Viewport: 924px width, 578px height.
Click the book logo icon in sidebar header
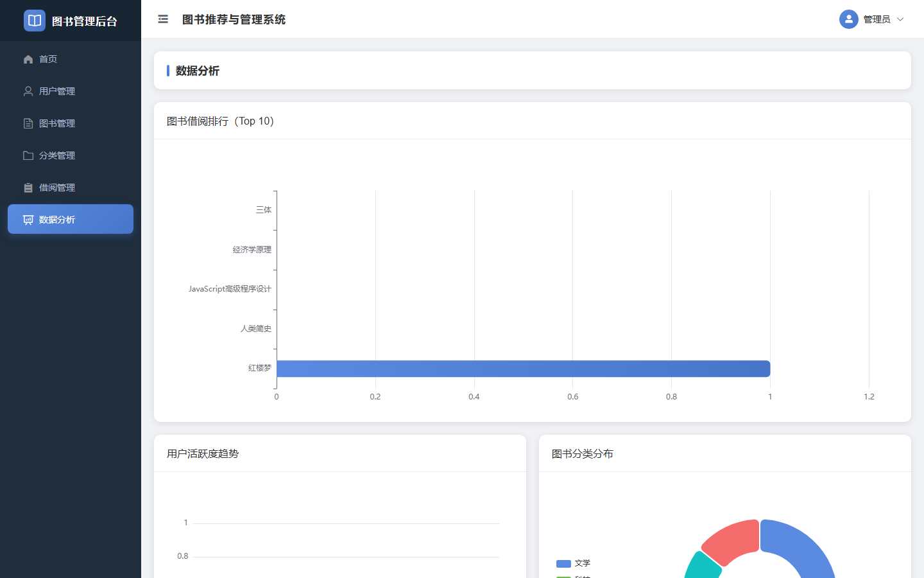click(x=35, y=21)
